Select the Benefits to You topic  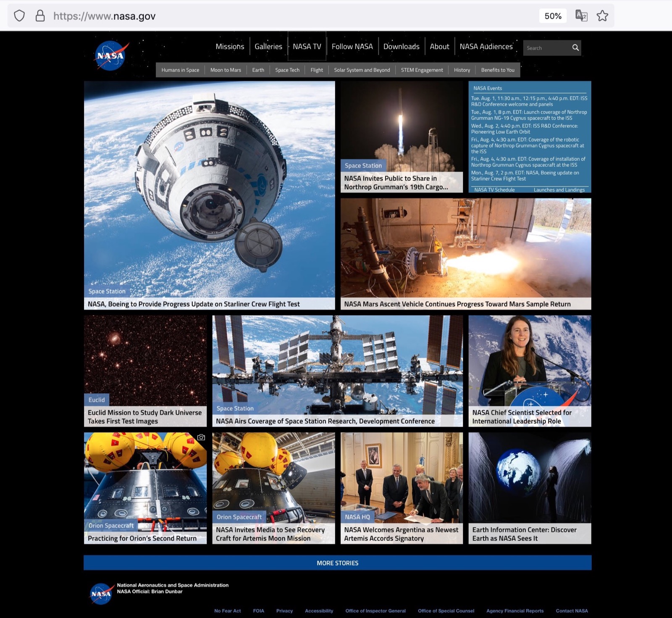(498, 70)
